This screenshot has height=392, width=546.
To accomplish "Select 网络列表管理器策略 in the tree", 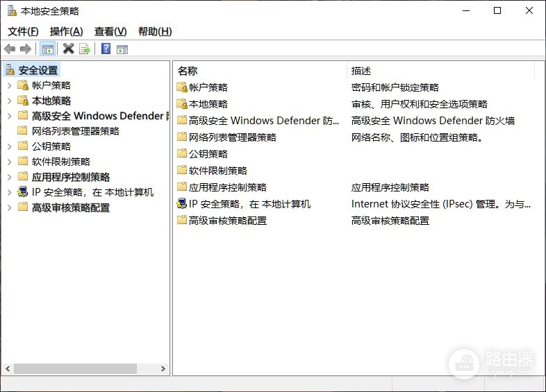I will [x=76, y=131].
